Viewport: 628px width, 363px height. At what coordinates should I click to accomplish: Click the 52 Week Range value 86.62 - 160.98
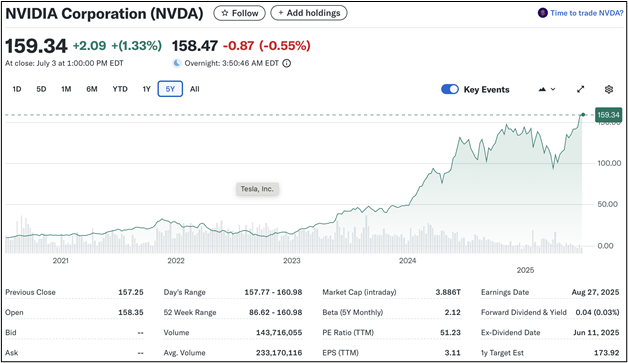[x=276, y=312]
